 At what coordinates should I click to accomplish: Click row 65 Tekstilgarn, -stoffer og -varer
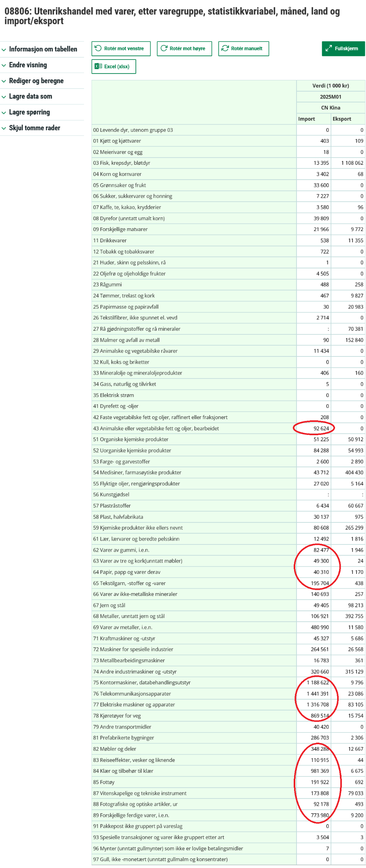pyautogui.click(x=194, y=583)
